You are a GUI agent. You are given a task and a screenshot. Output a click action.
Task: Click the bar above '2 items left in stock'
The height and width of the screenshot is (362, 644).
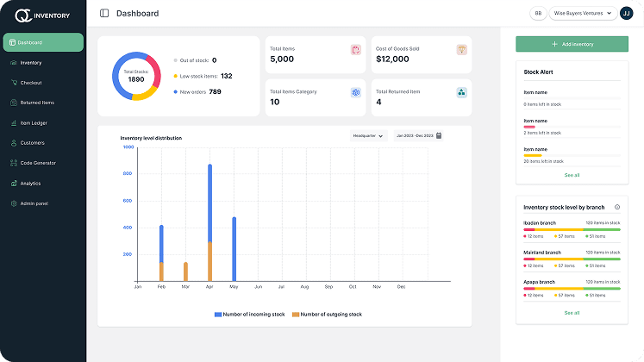pyautogui.click(x=572, y=128)
